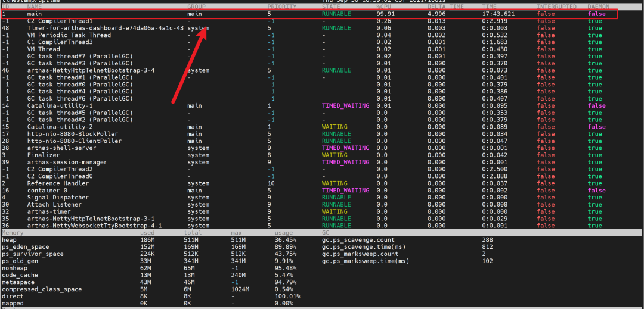
Task: Click the VM Periodic Task Thread row name
Action: pyautogui.click(x=69, y=35)
